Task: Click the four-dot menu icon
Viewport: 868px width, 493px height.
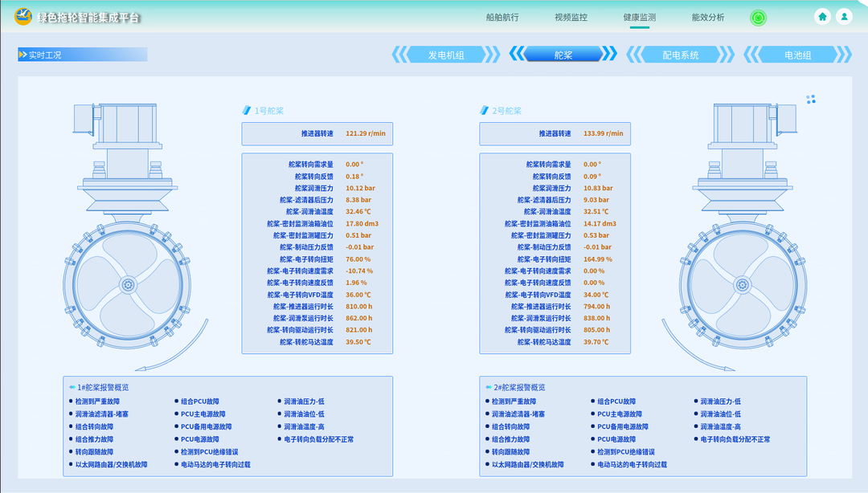Action: coord(811,100)
